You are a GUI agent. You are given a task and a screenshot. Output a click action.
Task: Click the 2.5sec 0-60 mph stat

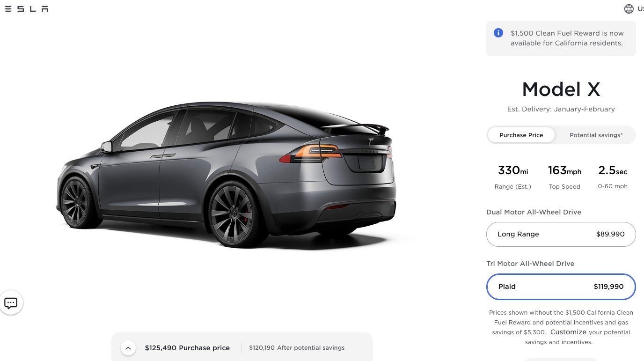coord(613,177)
